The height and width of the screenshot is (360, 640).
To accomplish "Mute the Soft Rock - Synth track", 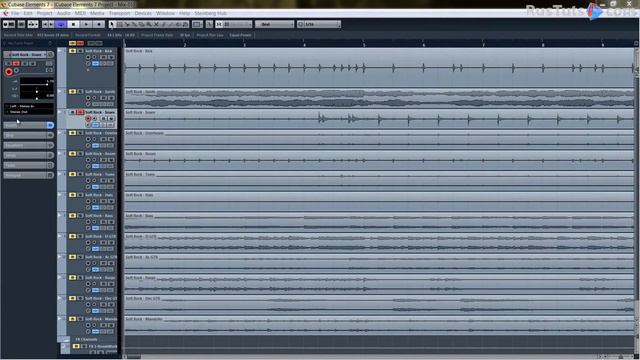I will (73, 92).
